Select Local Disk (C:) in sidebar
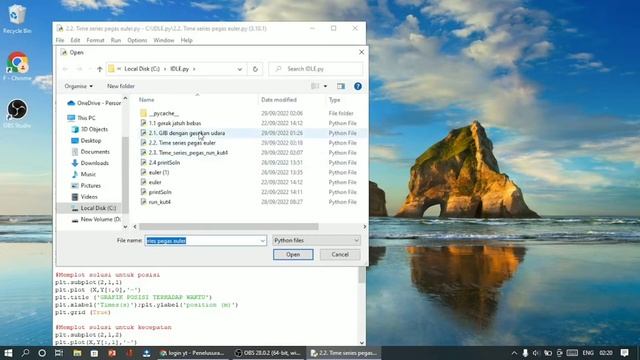 coord(93,208)
